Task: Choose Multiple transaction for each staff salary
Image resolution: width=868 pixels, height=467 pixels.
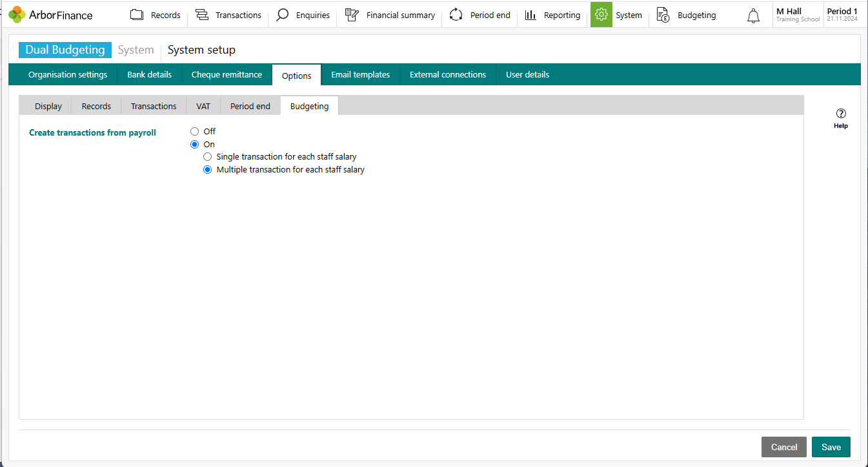Action: (207, 169)
